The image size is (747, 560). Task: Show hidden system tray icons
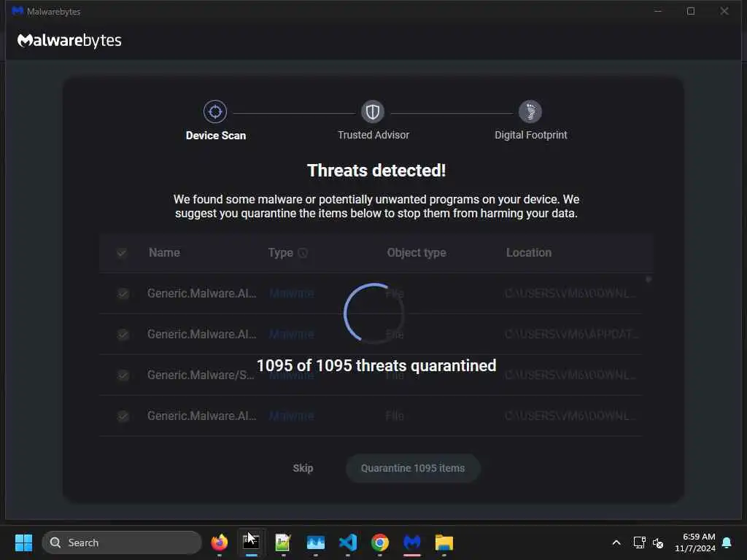coord(616,542)
